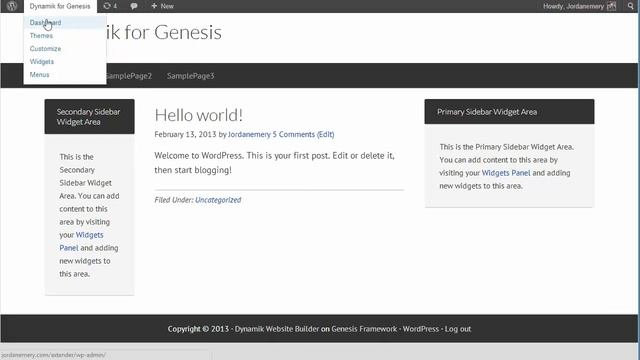Click the WordPress logo icon in admin bar
The height and width of the screenshot is (360, 640).
12,6
